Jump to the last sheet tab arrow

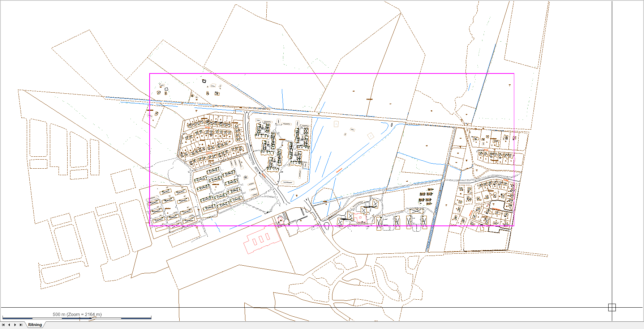21,325
